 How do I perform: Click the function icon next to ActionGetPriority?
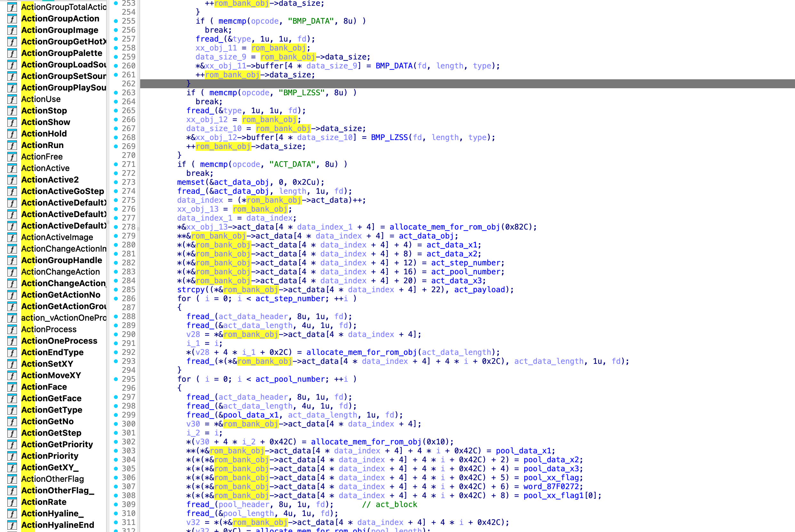[x=12, y=444]
